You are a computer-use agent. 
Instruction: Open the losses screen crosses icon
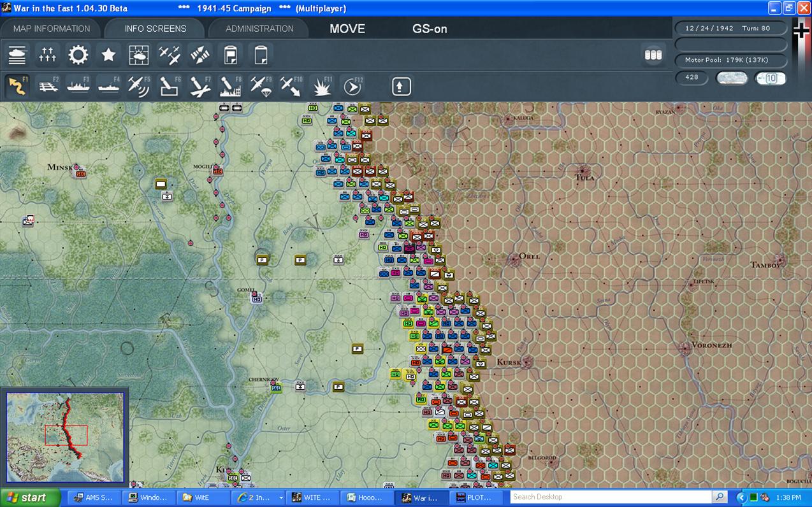(x=48, y=55)
